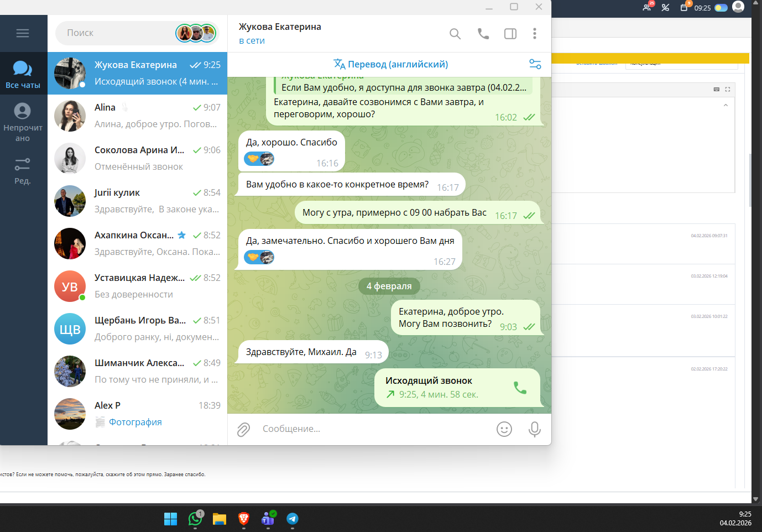This screenshot has height=532, width=762.
Task: Open the Уставицкая Надежда chat
Action: (137, 286)
